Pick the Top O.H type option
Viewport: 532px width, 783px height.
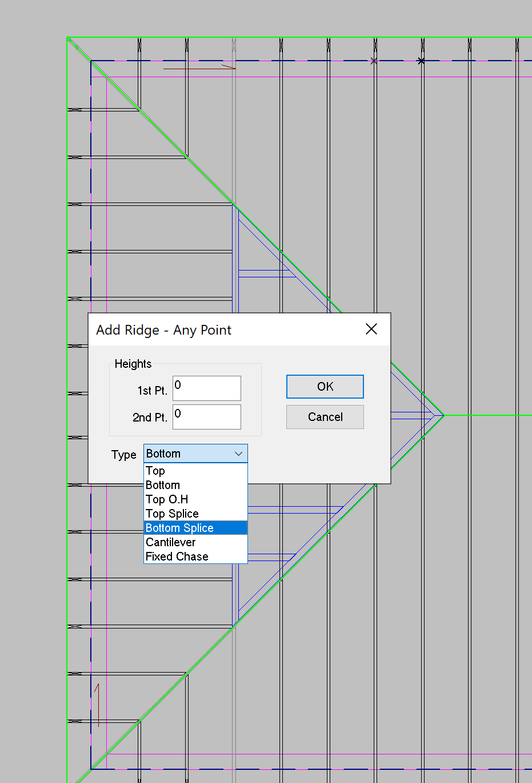click(x=167, y=499)
